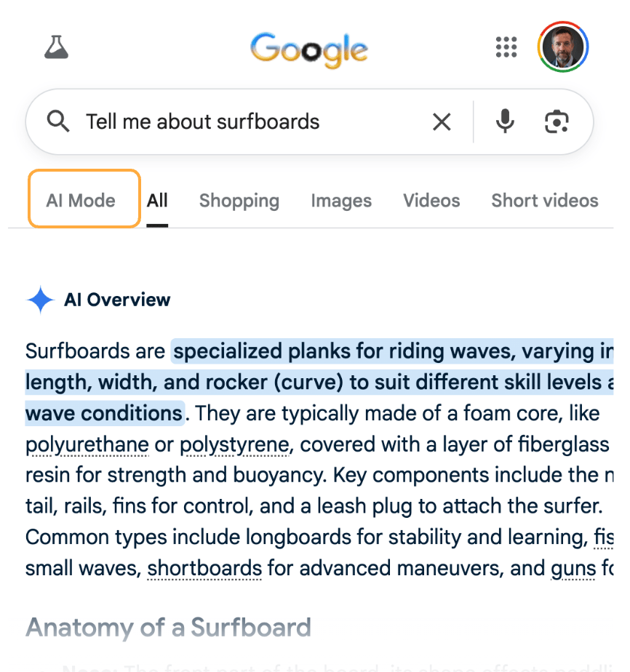Open Google Lens image search
This screenshot has width=630, height=672.
[557, 121]
